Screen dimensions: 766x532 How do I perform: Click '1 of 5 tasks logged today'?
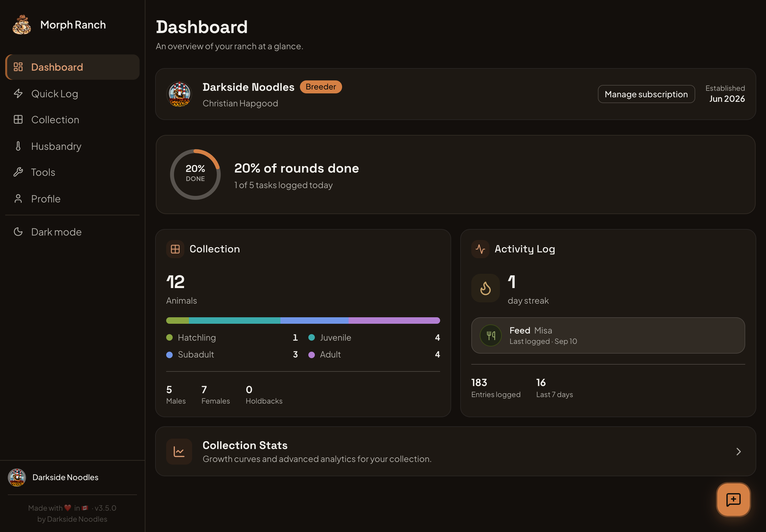[284, 185]
